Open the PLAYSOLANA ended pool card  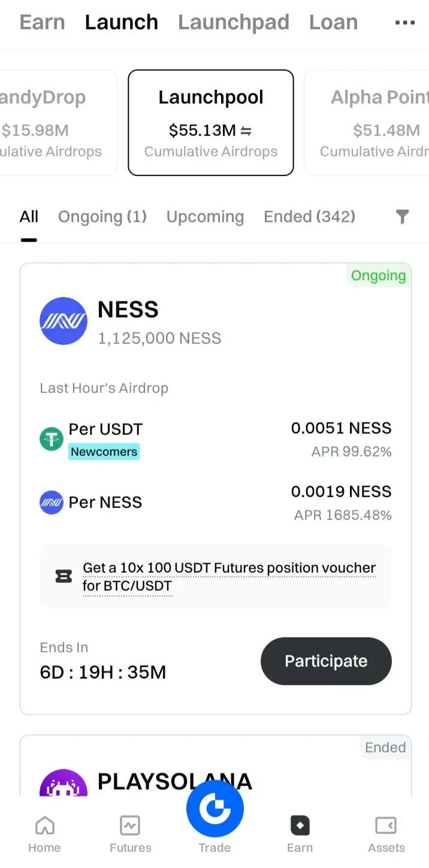point(216,767)
